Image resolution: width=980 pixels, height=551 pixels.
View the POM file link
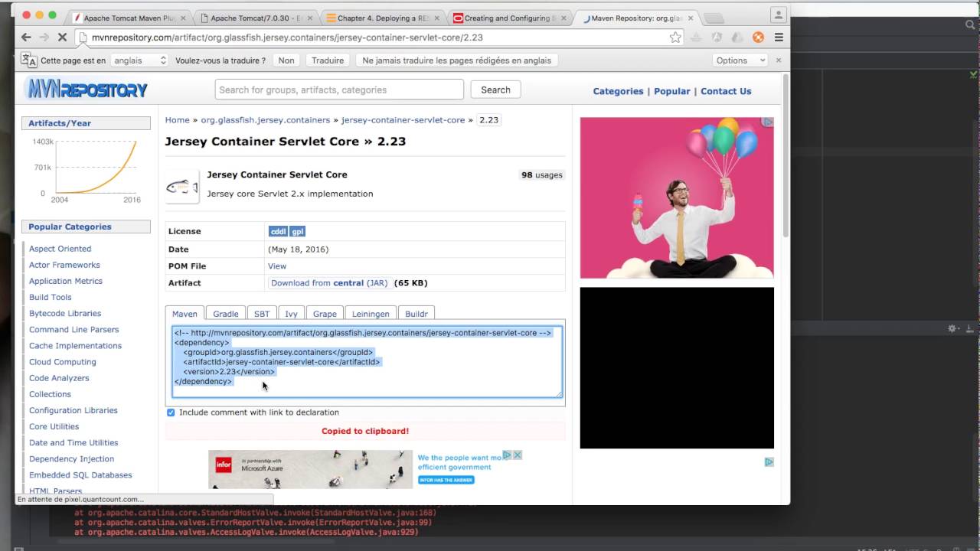(x=277, y=266)
